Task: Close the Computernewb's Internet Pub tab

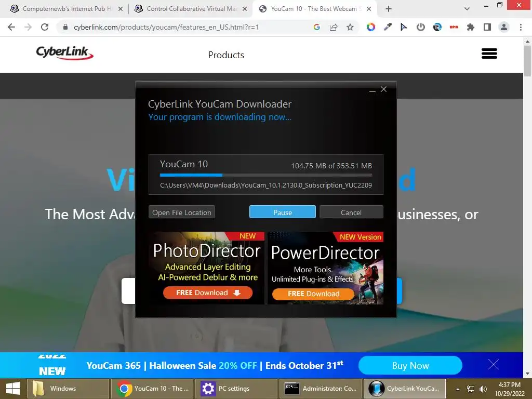Action: click(121, 9)
